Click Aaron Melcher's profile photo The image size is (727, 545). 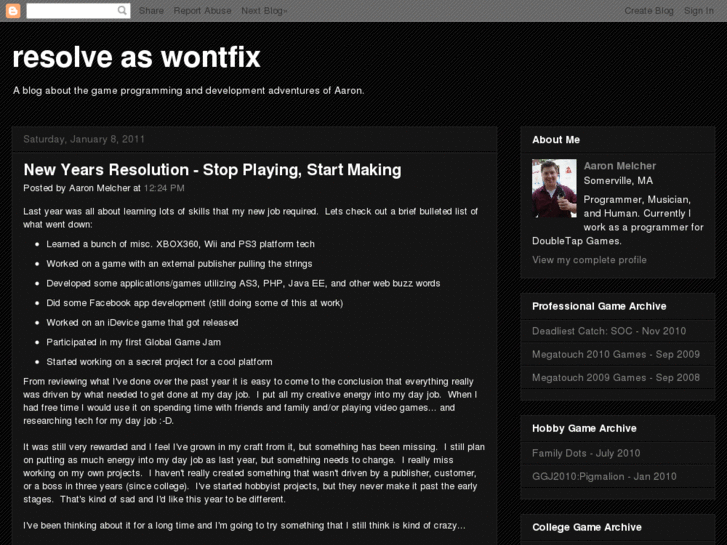coord(554,188)
